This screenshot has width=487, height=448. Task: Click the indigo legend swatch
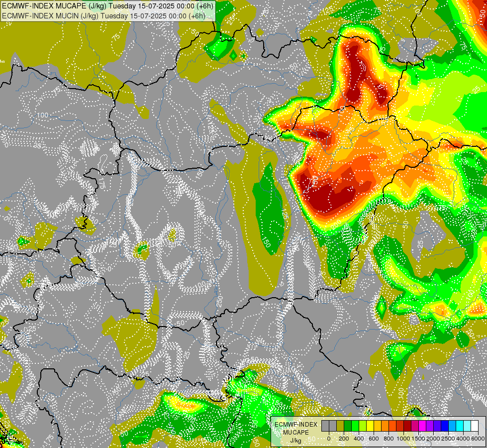(437, 426)
